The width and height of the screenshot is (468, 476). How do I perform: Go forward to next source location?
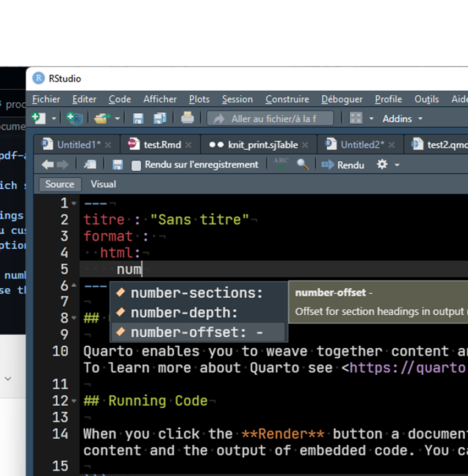[x=63, y=165]
